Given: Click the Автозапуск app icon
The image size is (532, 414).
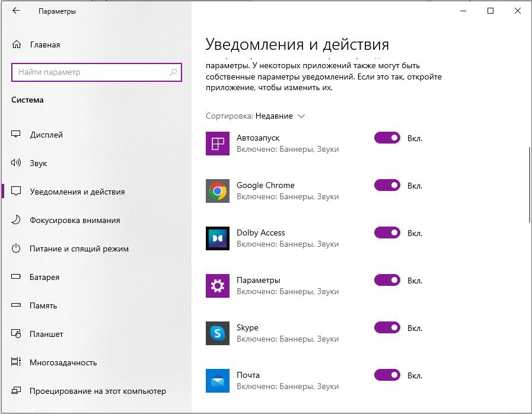Looking at the screenshot, I should pyautogui.click(x=218, y=144).
